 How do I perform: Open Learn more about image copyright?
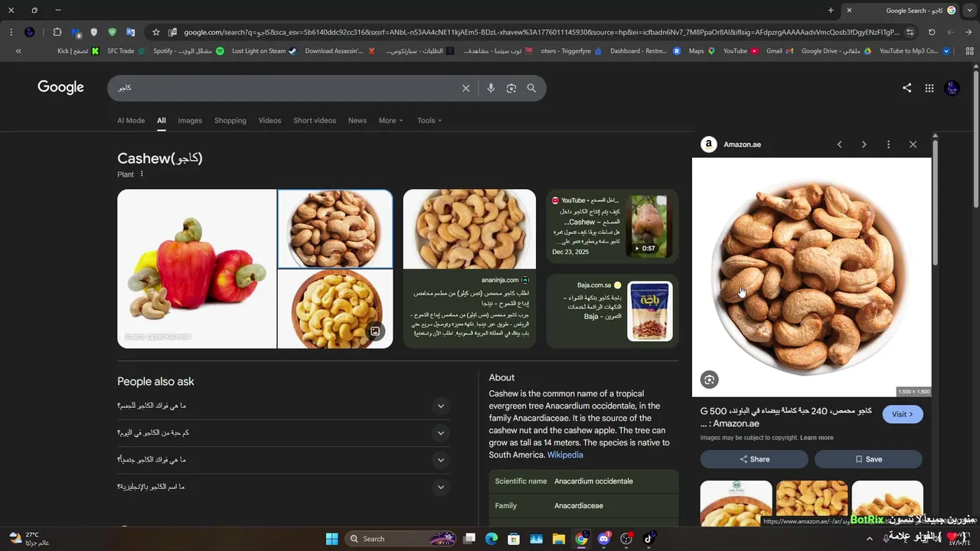click(816, 438)
